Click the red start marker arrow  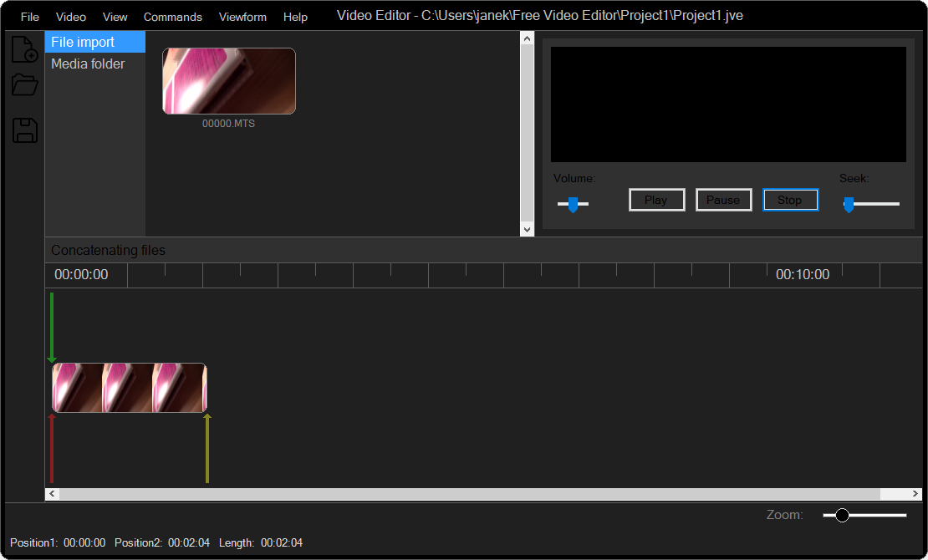[52, 448]
